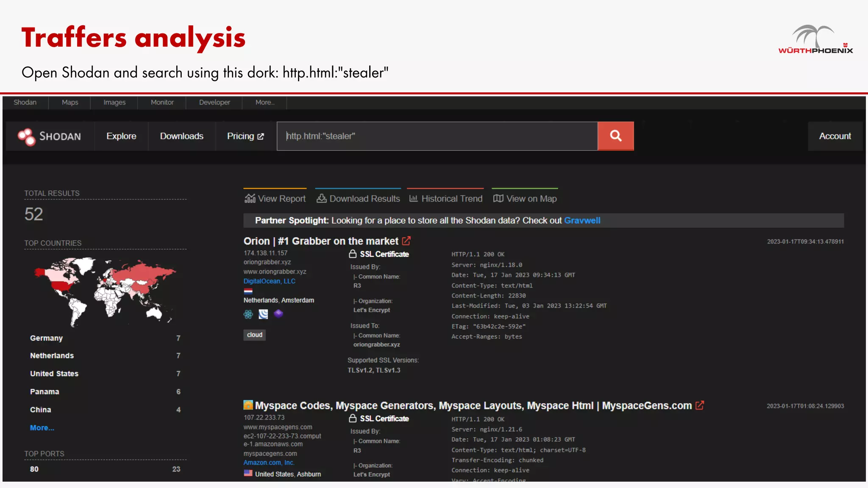This screenshot has height=488, width=868.
Task: Click the MyspaceGens favicon icon
Action: [x=248, y=405]
